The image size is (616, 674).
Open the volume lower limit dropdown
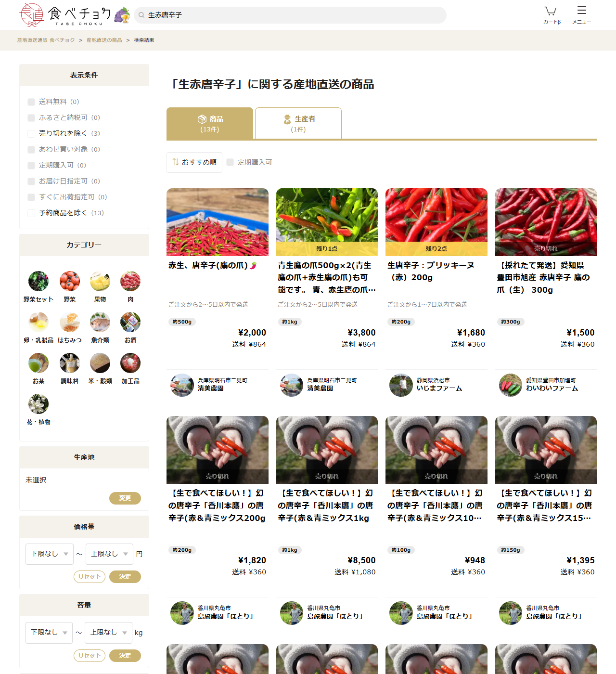click(49, 633)
